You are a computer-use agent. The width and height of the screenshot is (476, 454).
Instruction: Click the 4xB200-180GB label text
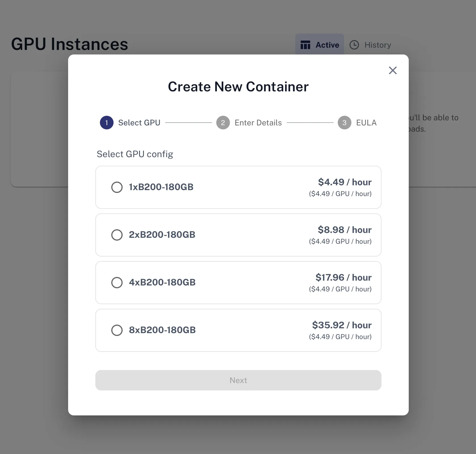point(162,282)
